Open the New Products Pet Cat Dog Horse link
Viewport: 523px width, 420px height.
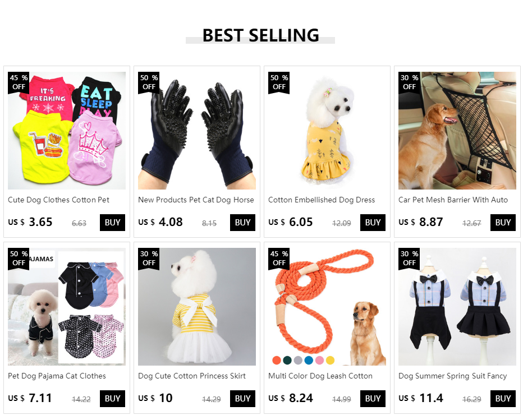click(196, 200)
